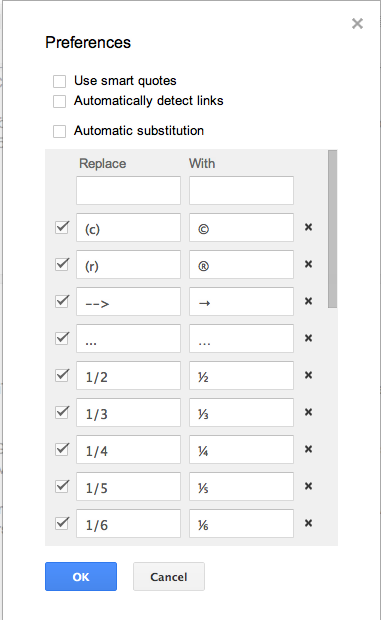The height and width of the screenshot is (620, 381).
Task: Toggle Automatically detect links option
Action: click(x=60, y=101)
